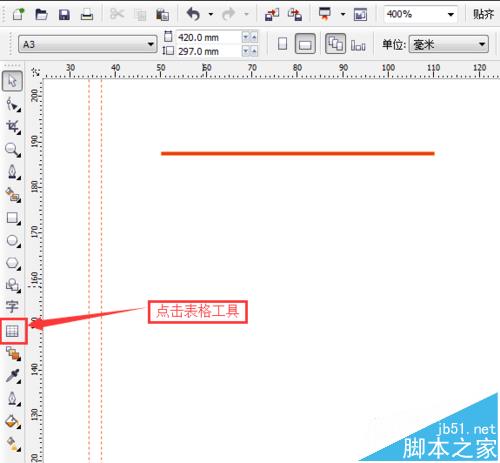The width and height of the screenshot is (500, 463).
Task: Open the welcome screen icon
Action: [x=360, y=15]
